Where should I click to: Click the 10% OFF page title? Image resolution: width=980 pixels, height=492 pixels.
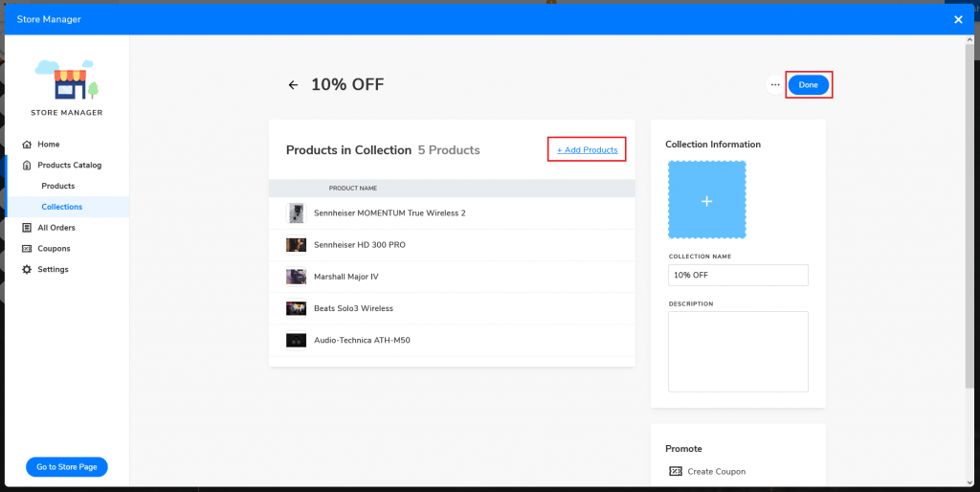point(347,84)
